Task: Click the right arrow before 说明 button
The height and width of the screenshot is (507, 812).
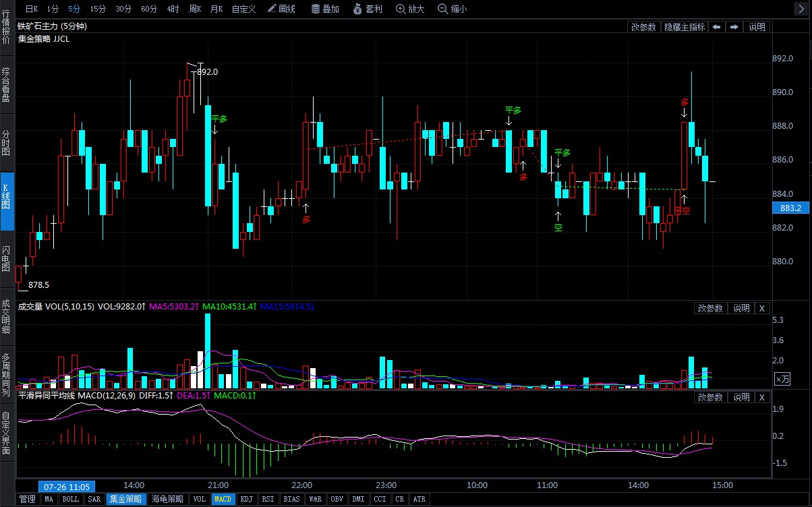Action: click(734, 27)
